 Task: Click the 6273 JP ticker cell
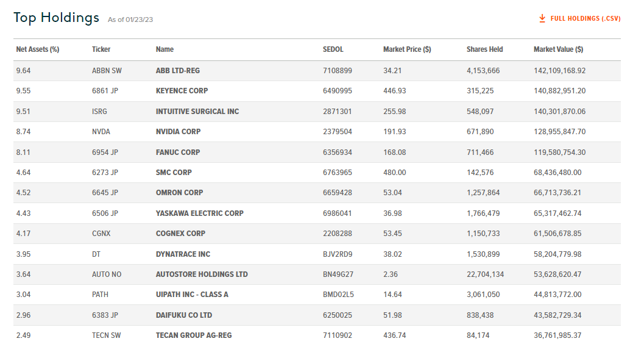[x=105, y=173]
